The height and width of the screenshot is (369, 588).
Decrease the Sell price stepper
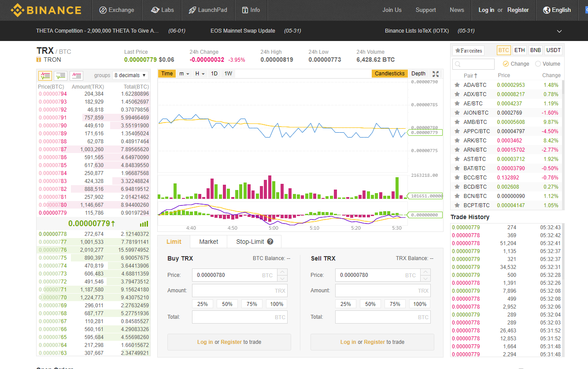(425, 279)
